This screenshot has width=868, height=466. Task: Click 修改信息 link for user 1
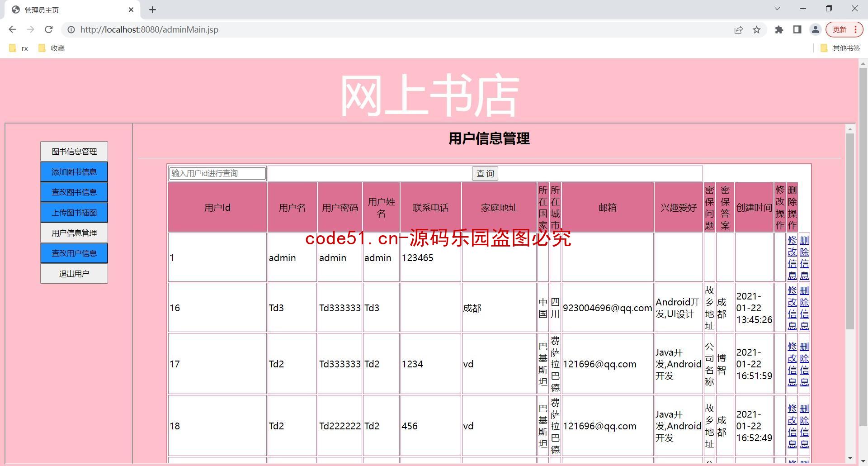tap(792, 257)
